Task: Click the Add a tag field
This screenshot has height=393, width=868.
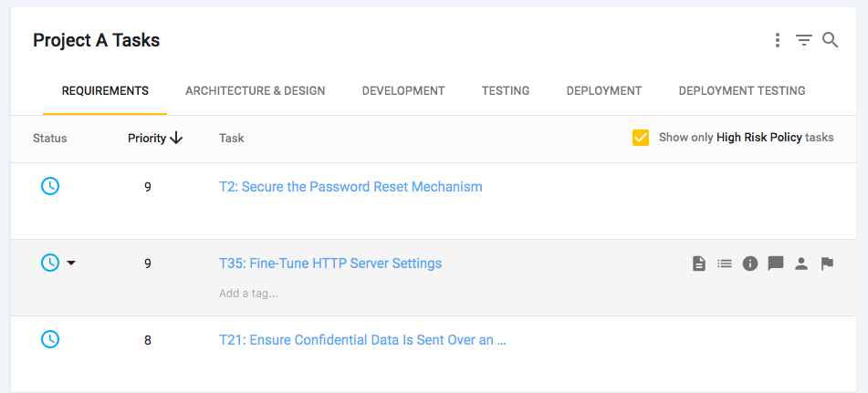Action: tap(248, 294)
